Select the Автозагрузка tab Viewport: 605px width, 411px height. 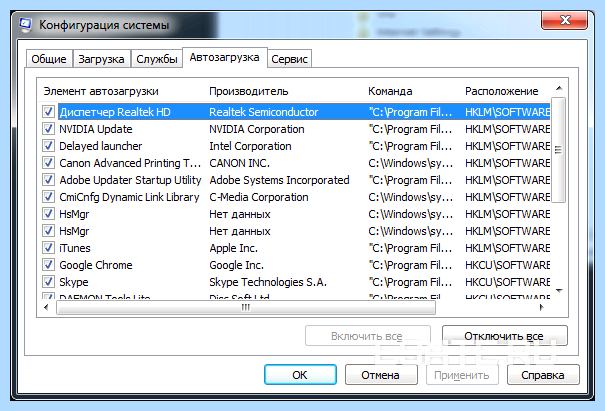225,58
